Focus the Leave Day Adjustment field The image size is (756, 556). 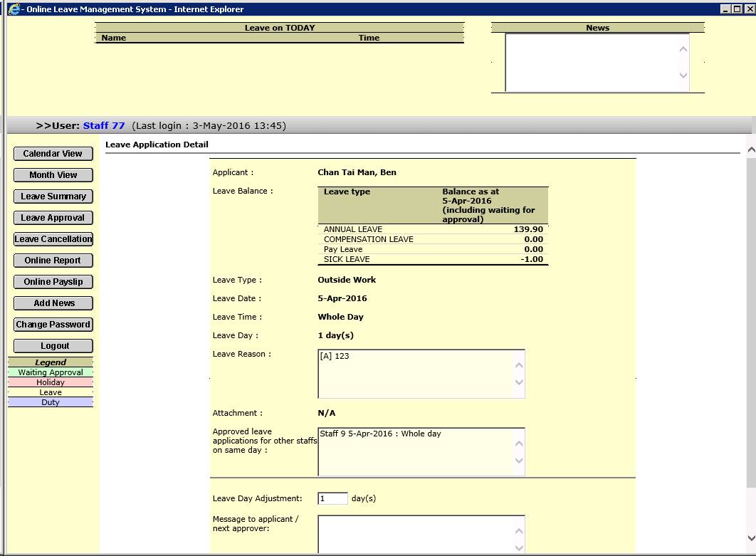click(x=332, y=498)
